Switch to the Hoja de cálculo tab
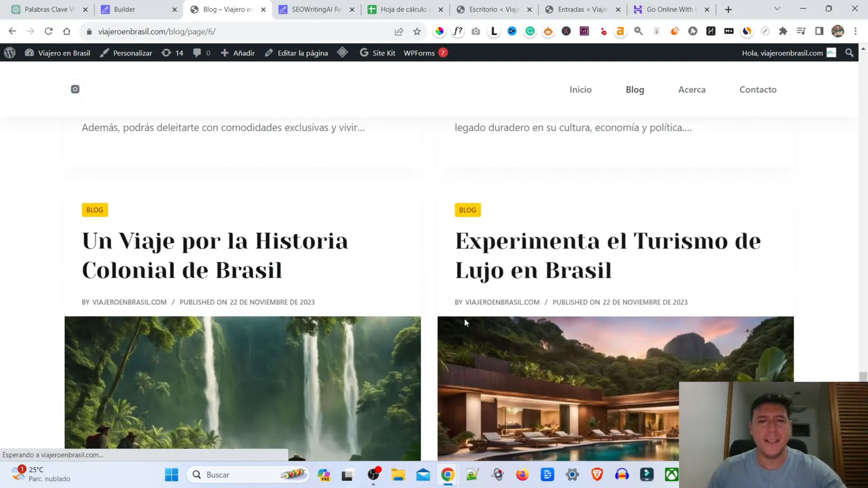868x488 pixels. click(x=405, y=9)
